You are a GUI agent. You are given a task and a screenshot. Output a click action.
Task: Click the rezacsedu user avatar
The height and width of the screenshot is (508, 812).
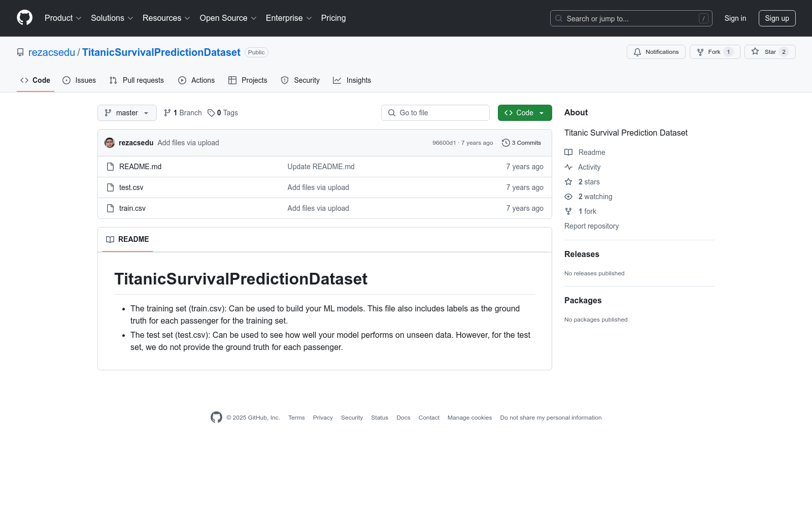(110, 143)
